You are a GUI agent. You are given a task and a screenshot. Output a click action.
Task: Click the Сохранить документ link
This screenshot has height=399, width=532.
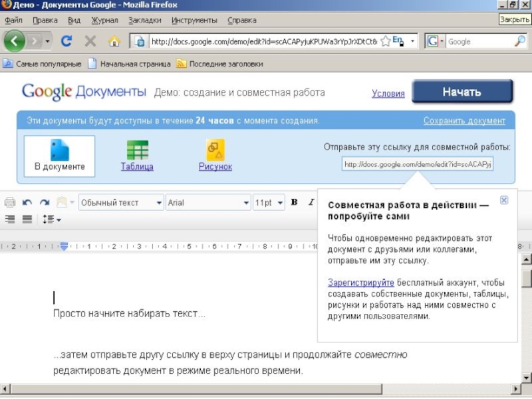(464, 121)
